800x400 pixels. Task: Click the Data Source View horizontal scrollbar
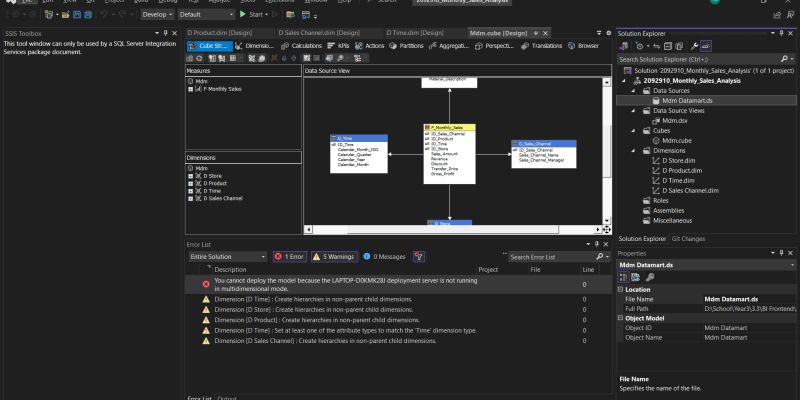pyautogui.click(x=453, y=230)
